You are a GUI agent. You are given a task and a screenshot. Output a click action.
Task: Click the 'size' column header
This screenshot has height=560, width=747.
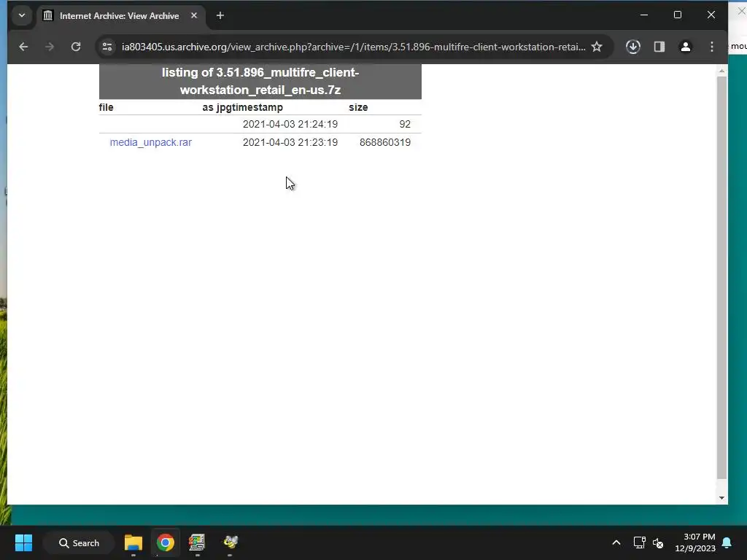(358, 107)
